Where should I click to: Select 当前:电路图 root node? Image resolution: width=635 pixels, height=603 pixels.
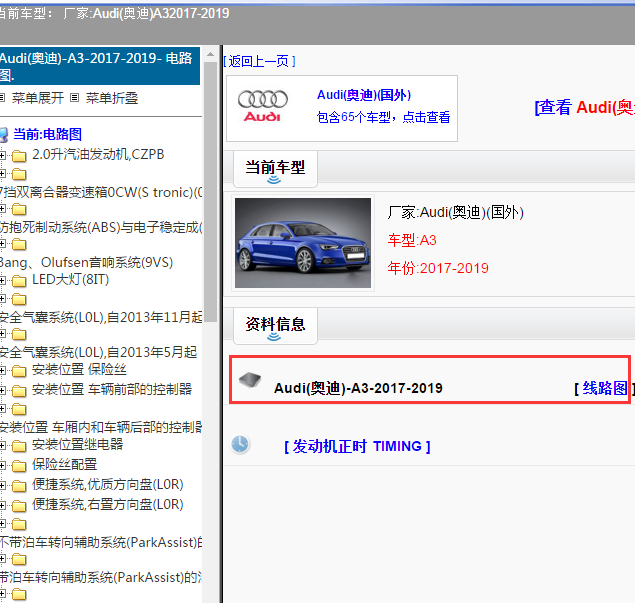click(x=47, y=134)
